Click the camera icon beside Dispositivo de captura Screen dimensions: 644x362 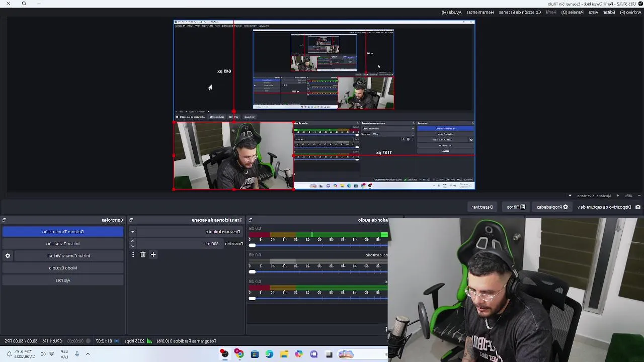638,207
